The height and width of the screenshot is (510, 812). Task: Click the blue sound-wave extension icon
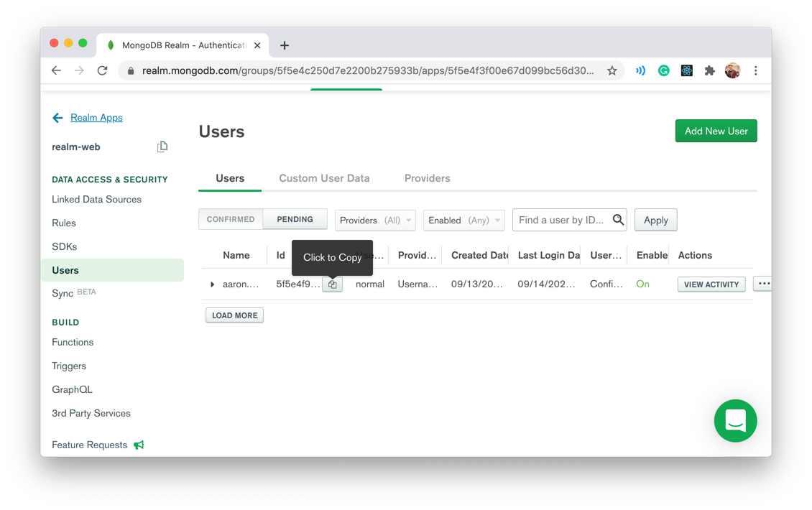tap(640, 71)
